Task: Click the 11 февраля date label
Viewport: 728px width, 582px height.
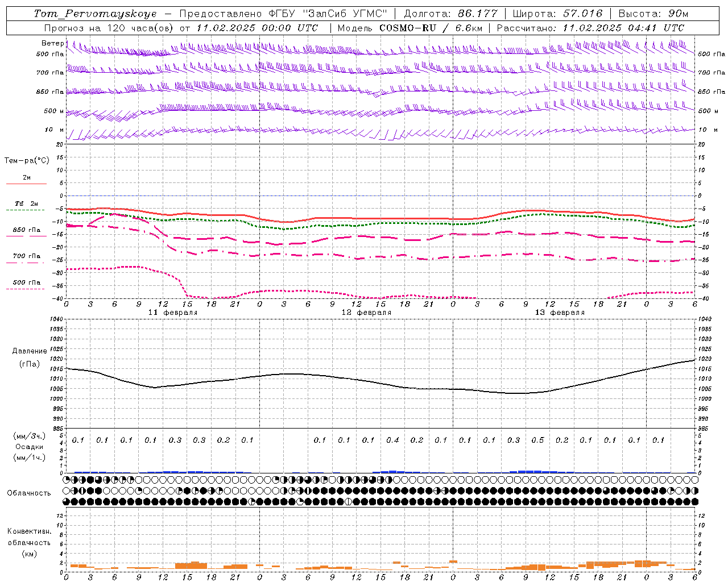Action: coord(173,313)
